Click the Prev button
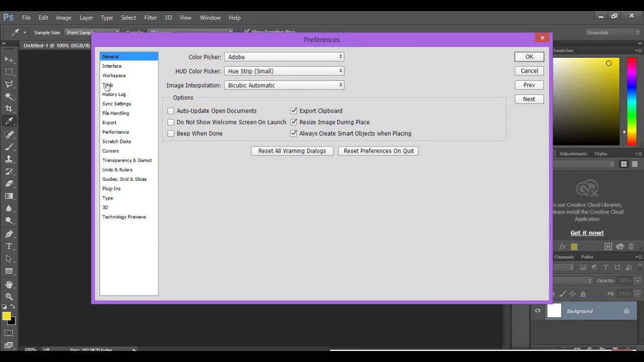644x362 pixels. [x=529, y=85]
